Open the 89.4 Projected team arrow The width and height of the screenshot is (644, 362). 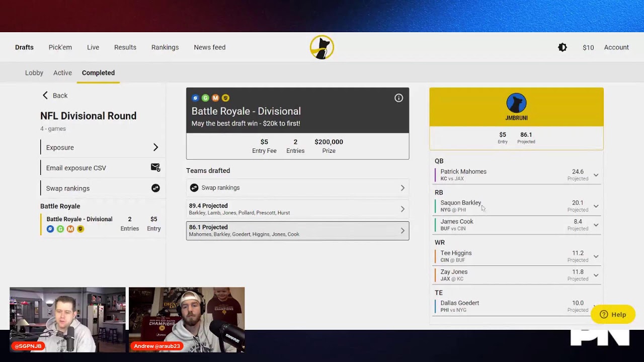[x=403, y=209]
